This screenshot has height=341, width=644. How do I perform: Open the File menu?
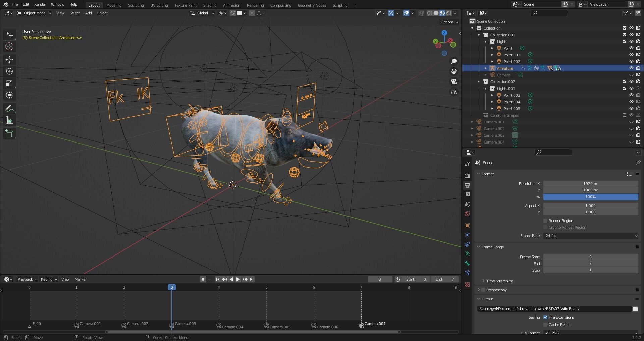pyautogui.click(x=15, y=4)
